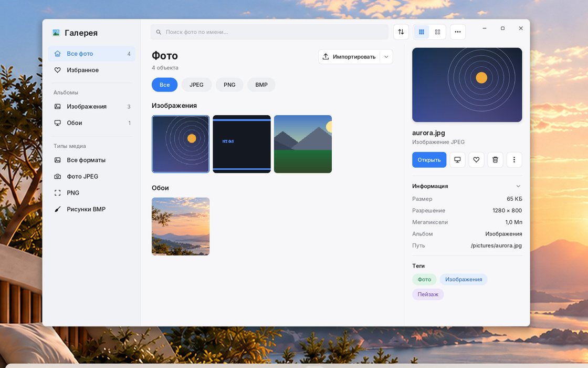Select Фото JPEG media type

point(91,177)
